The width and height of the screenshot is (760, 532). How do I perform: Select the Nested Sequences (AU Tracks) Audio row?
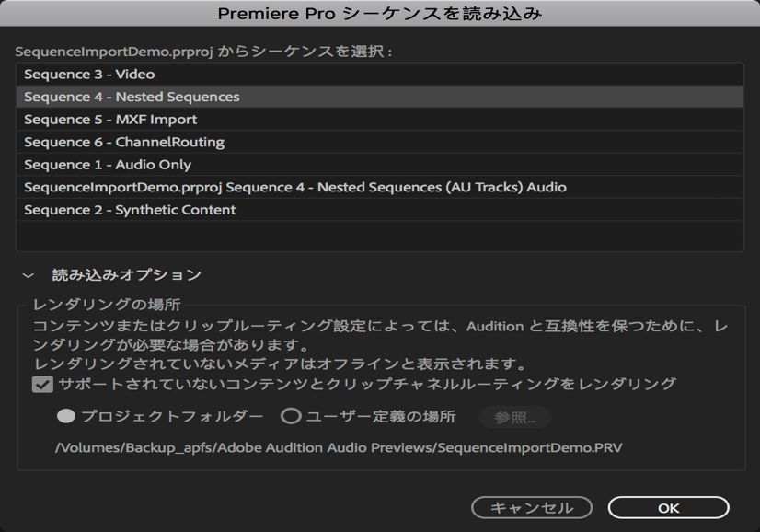[x=380, y=187]
